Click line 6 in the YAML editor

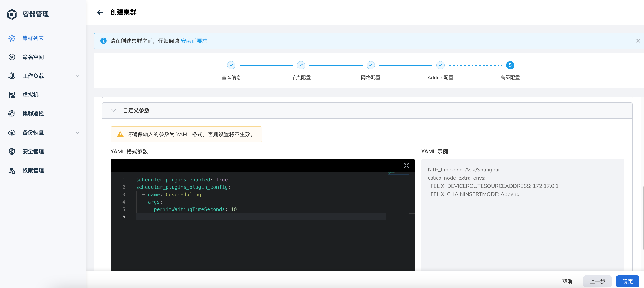pos(250,217)
